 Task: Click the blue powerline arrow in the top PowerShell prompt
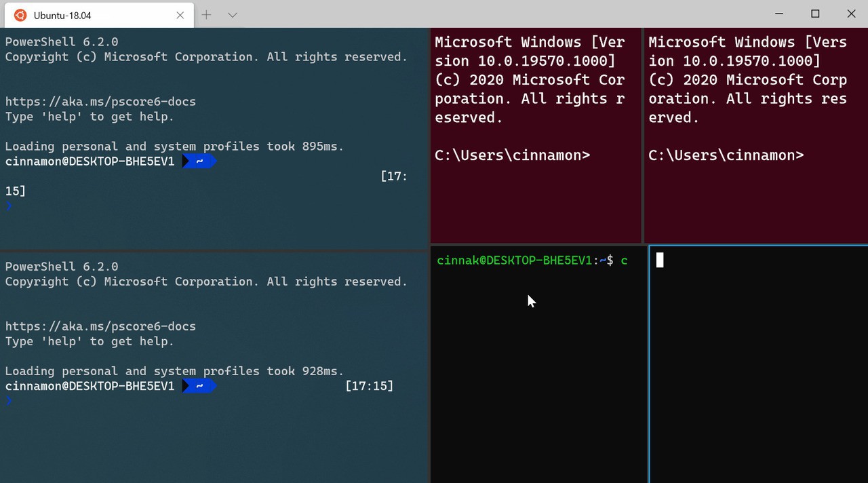(199, 161)
